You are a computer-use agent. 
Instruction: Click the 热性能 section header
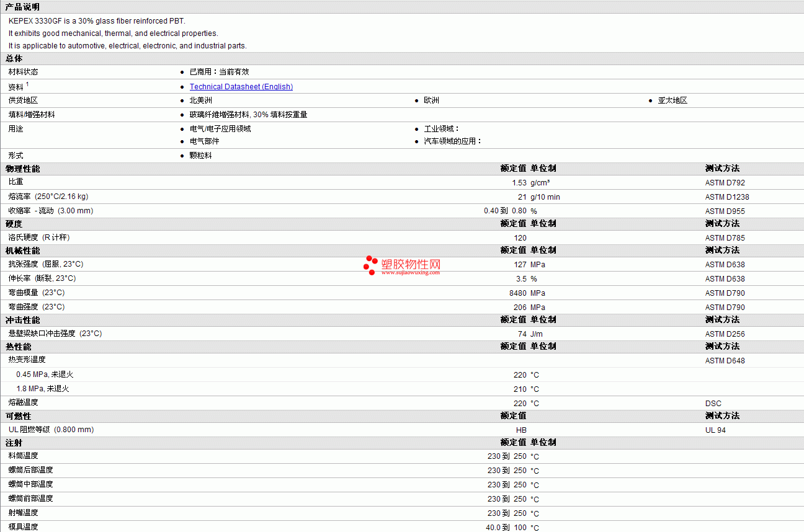pyautogui.click(x=18, y=347)
